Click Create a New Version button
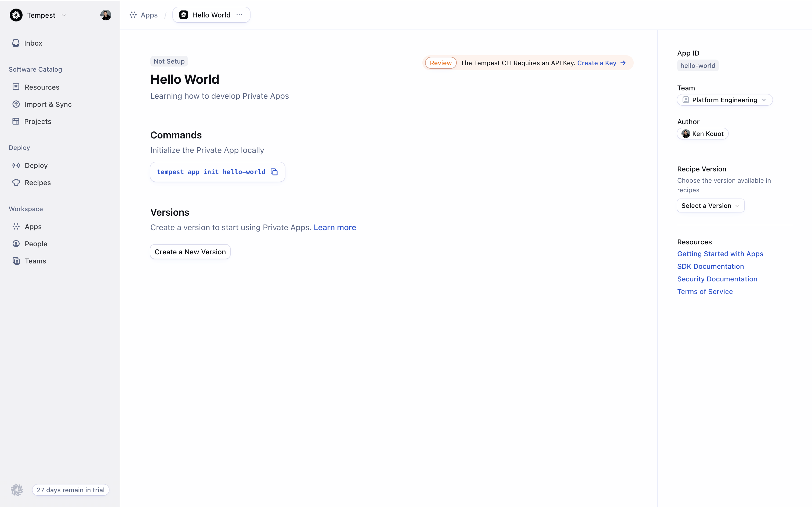812x507 pixels. tap(190, 252)
